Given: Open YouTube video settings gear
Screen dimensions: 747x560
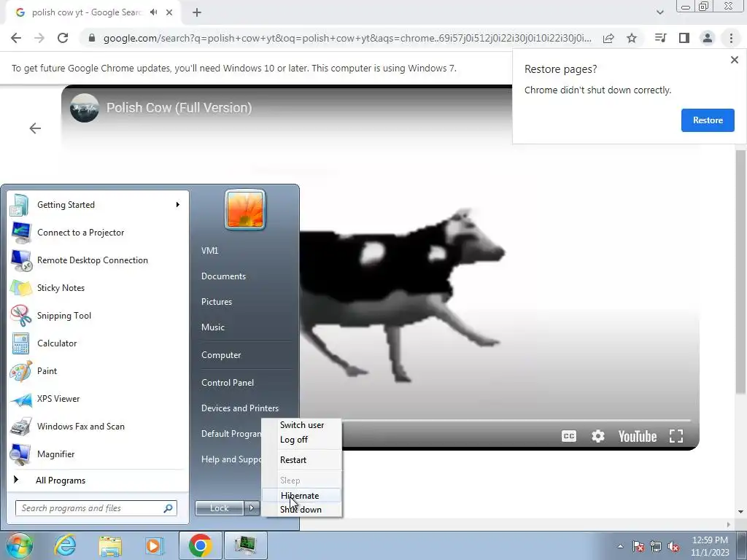Looking at the screenshot, I should pyautogui.click(x=598, y=436).
